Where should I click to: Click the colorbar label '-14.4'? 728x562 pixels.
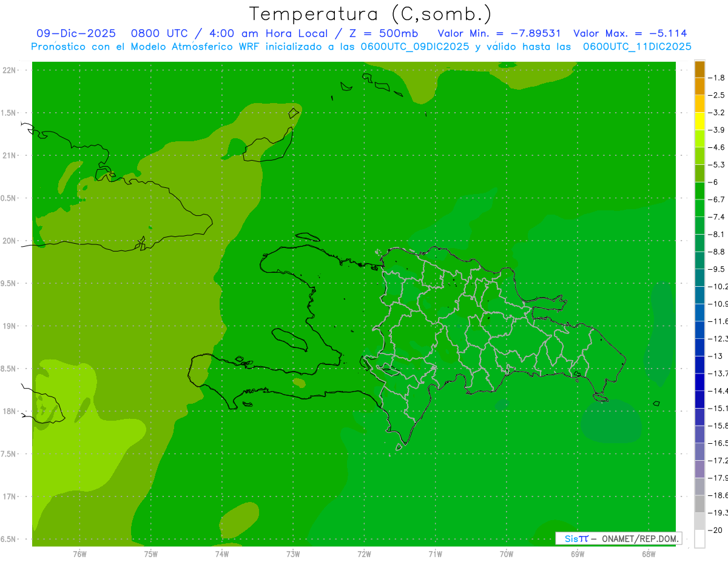(717, 390)
